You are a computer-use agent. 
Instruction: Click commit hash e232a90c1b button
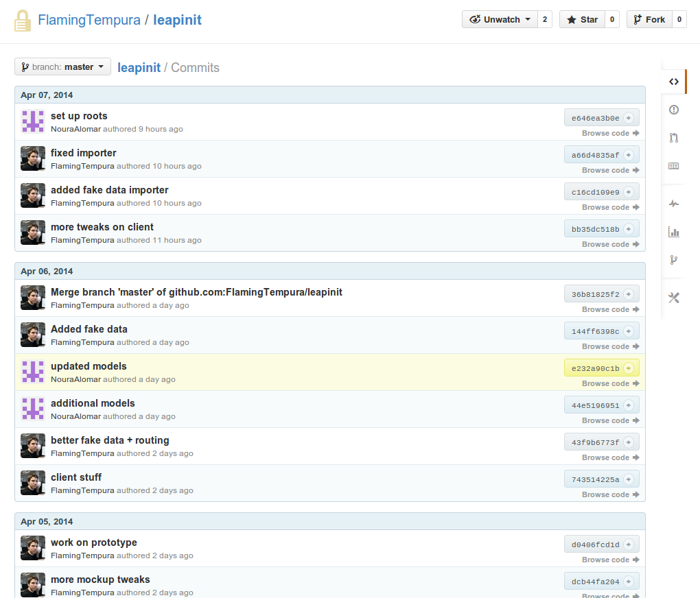[x=595, y=368]
